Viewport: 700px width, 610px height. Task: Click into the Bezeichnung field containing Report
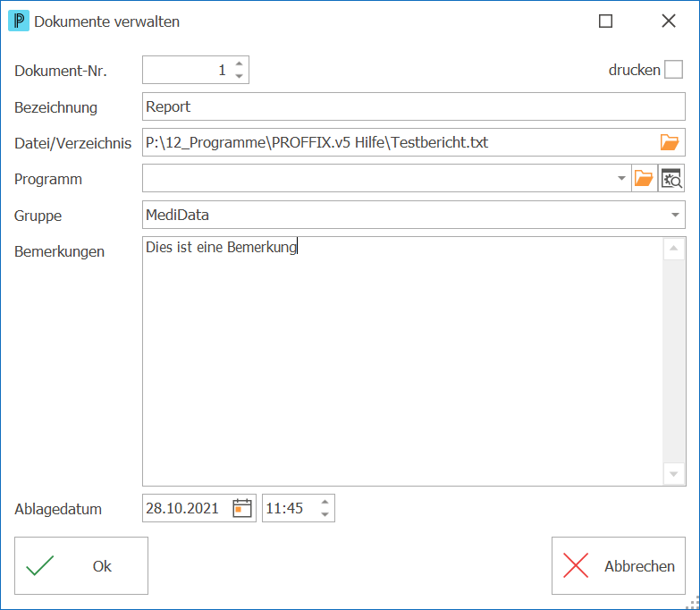(413, 106)
